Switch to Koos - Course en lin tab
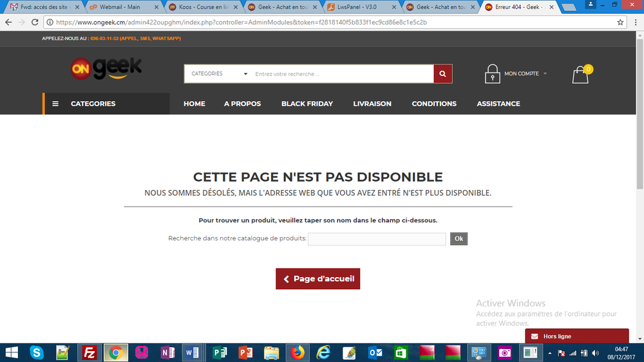The image size is (644, 362). click(x=204, y=7)
